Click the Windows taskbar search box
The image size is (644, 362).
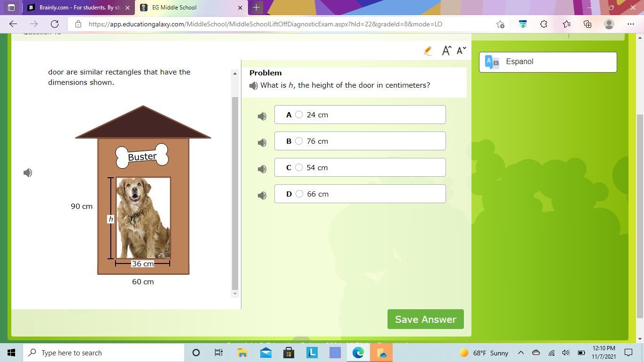[x=104, y=353]
